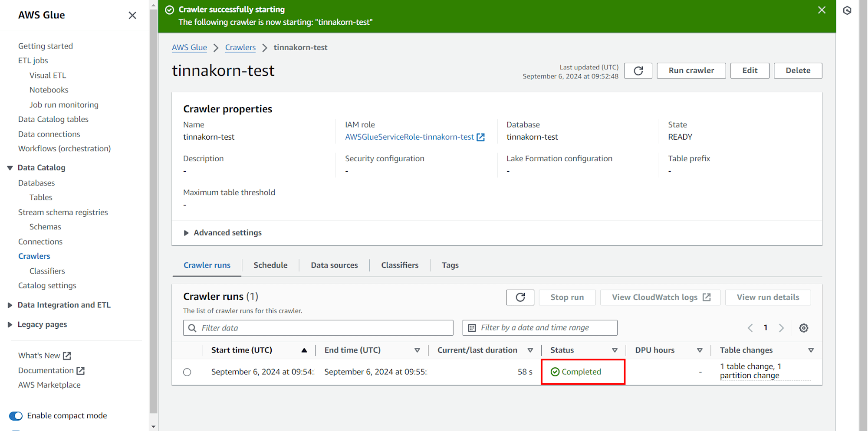Image resolution: width=868 pixels, height=431 pixels.
Task: Open Catalog settings in sidebar
Action: (x=47, y=286)
